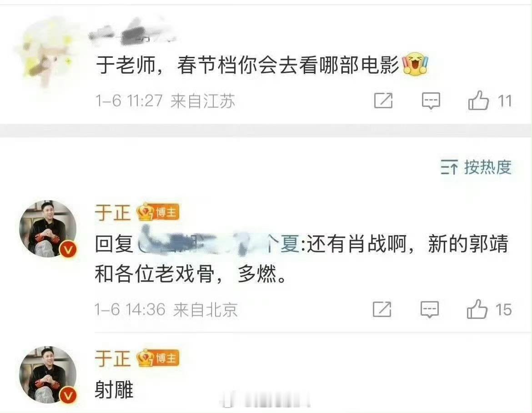The width and height of the screenshot is (532, 413).
Task: Tap the laughing emoji in the top comment
Action: (415, 64)
